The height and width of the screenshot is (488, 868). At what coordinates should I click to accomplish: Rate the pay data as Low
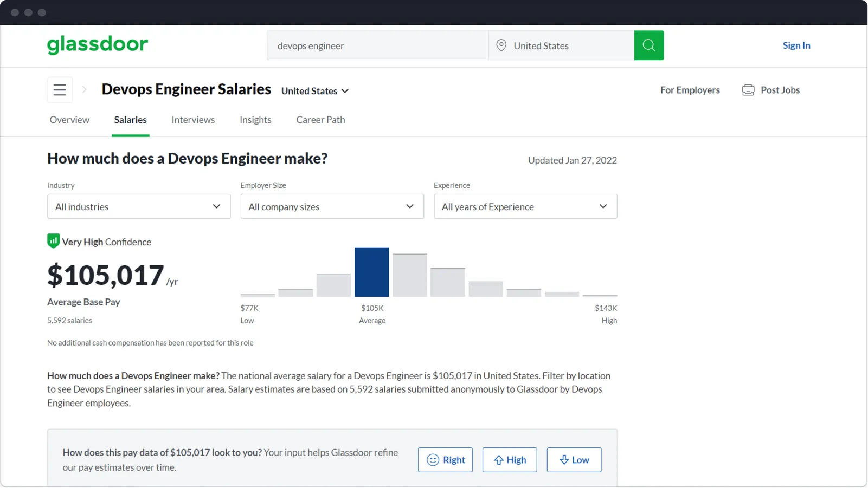(x=574, y=460)
